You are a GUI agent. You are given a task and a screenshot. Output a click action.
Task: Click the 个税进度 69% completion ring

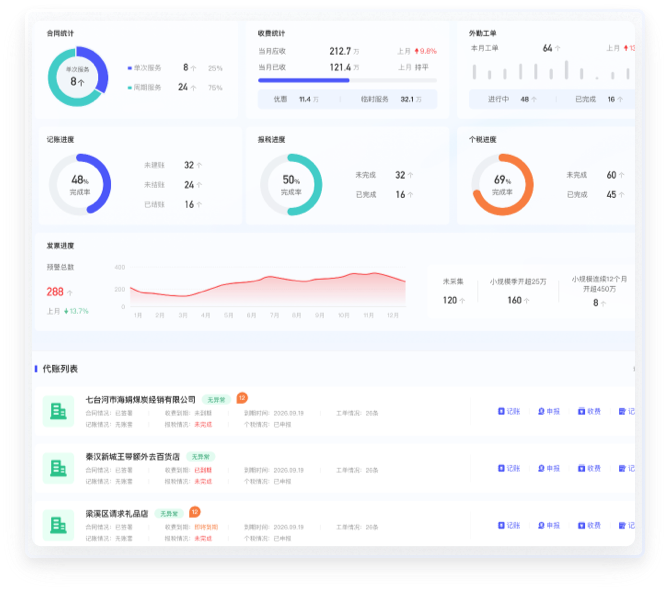pyautogui.click(x=502, y=184)
